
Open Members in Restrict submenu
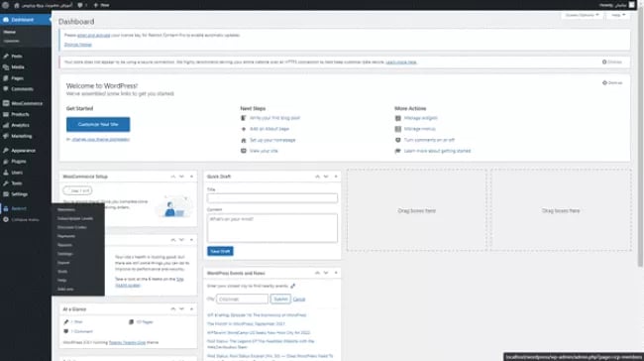66,209
